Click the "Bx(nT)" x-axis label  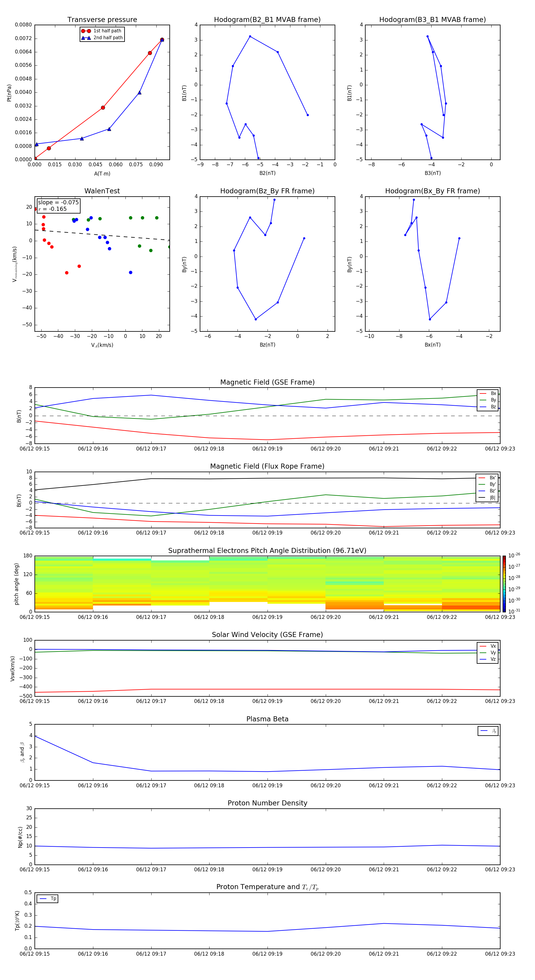pyautogui.click(x=432, y=345)
